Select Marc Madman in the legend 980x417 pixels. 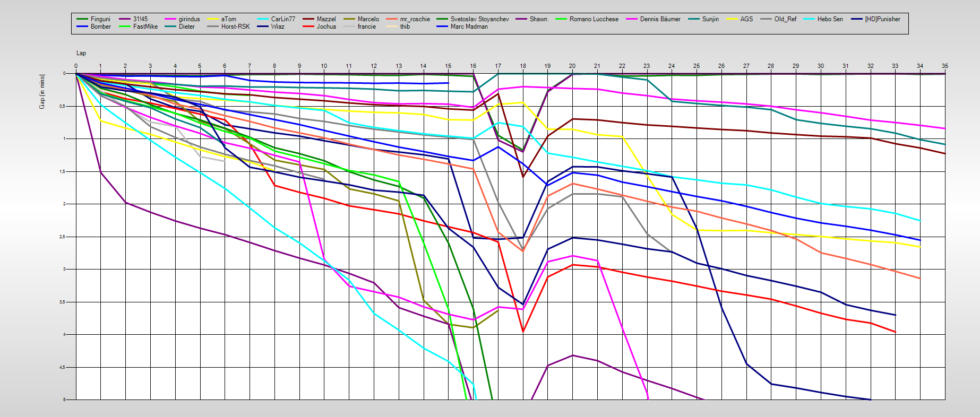469,27
